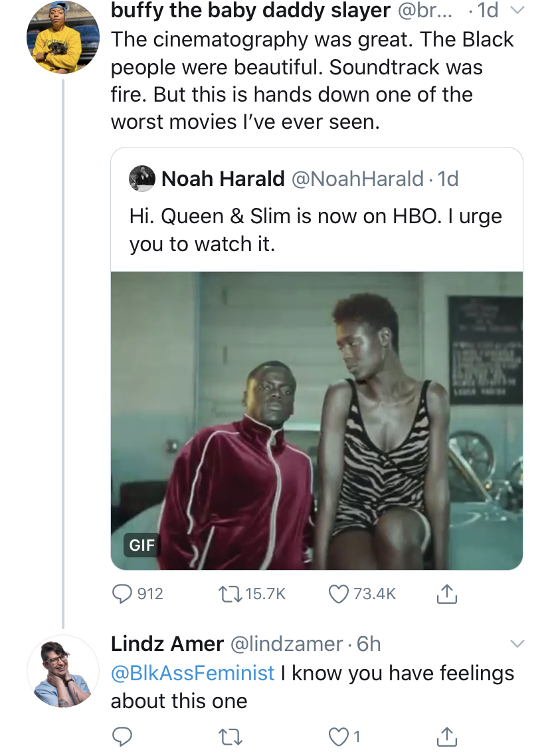Share buffy's tweet using the share icon
The height and width of the screenshot is (756, 550).
tap(447, 593)
